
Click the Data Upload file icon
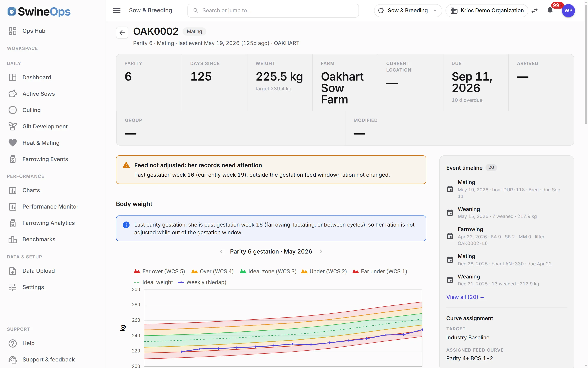pyautogui.click(x=13, y=271)
